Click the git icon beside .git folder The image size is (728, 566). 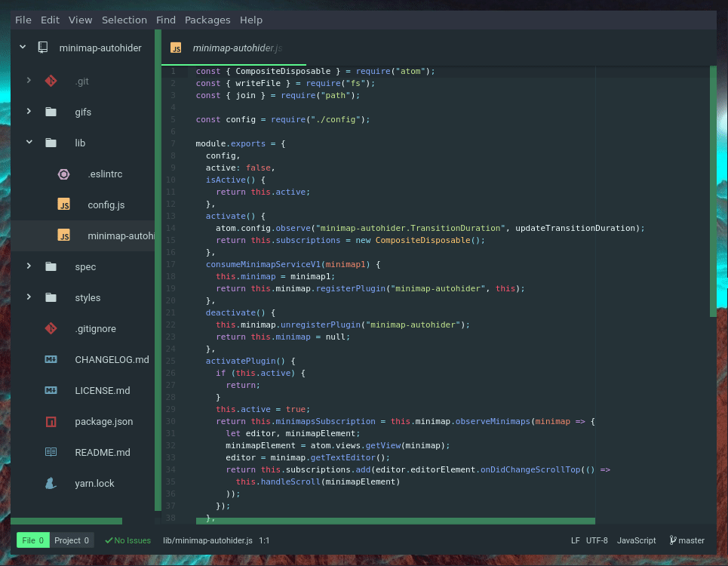[51, 81]
